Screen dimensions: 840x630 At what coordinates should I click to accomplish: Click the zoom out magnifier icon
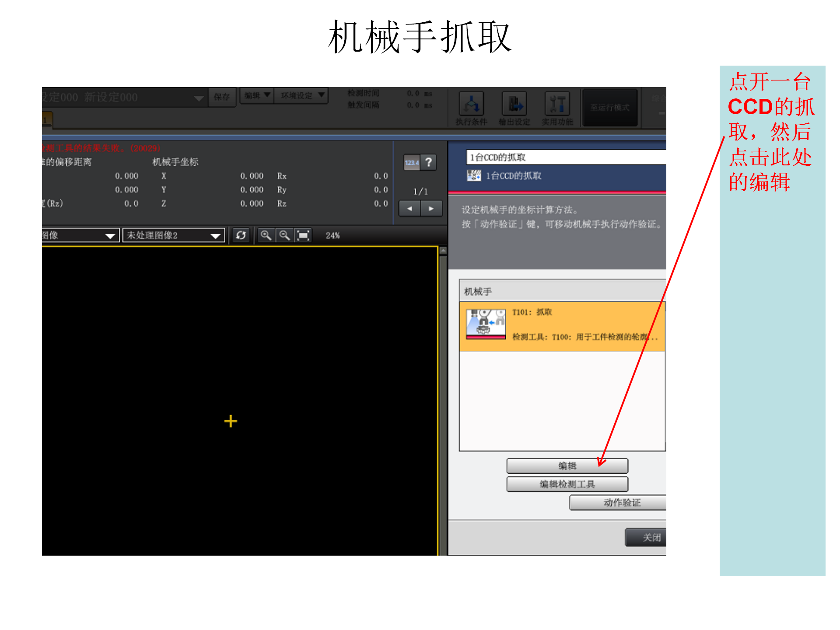click(284, 235)
